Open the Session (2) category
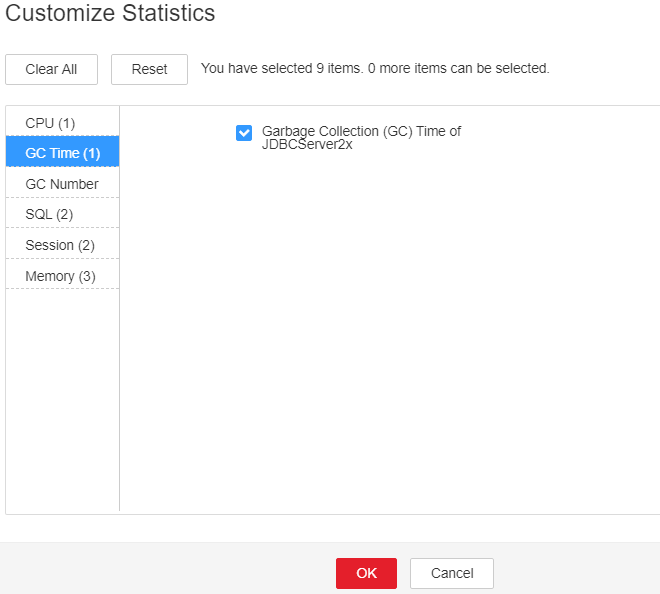The image size is (660, 594). [62, 244]
